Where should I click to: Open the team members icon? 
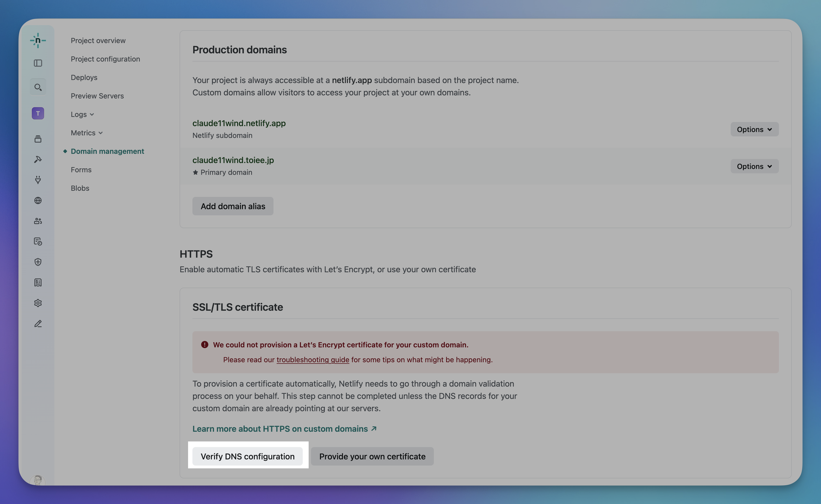38,221
